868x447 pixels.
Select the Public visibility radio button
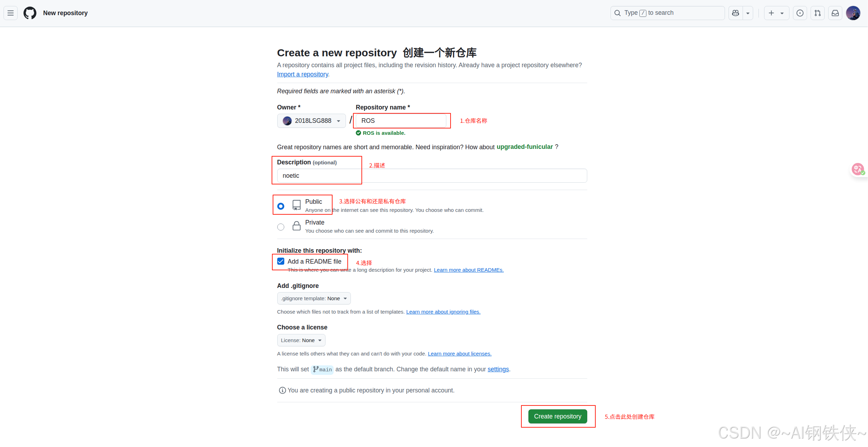coord(281,206)
